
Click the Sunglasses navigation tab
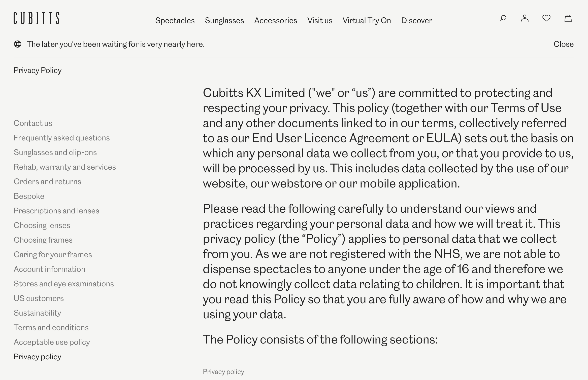[224, 20]
